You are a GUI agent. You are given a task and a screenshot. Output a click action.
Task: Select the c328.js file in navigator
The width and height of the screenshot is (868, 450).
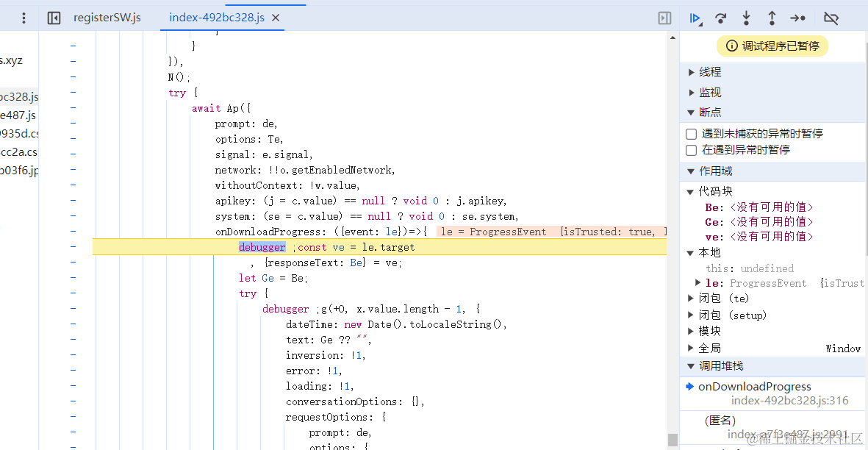(19, 97)
